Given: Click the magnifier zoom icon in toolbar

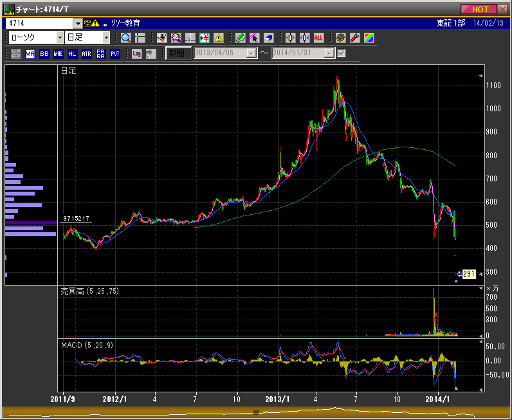Looking at the screenshot, I should pos(125,38).
